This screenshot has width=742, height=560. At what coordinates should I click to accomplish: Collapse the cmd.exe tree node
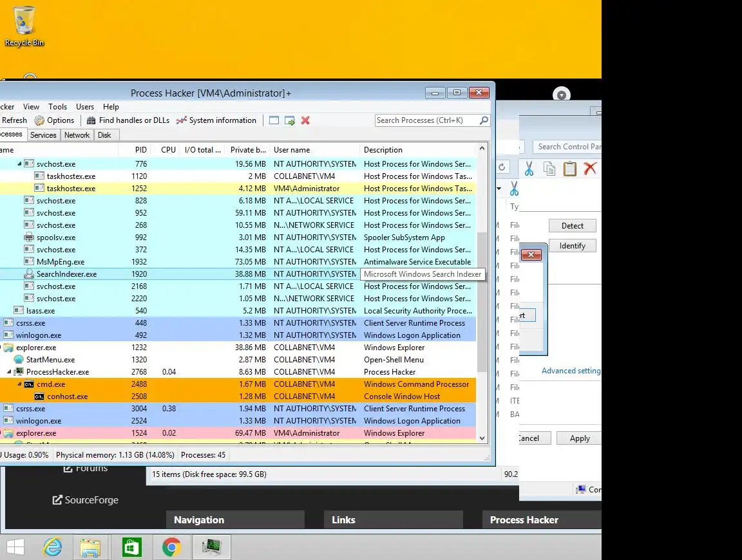pos(19,384)
